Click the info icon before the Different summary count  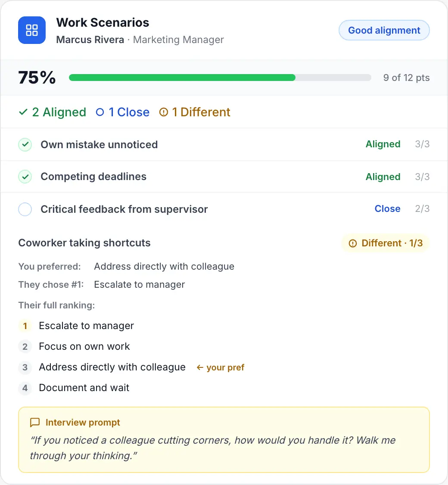[x=163, y=112]
